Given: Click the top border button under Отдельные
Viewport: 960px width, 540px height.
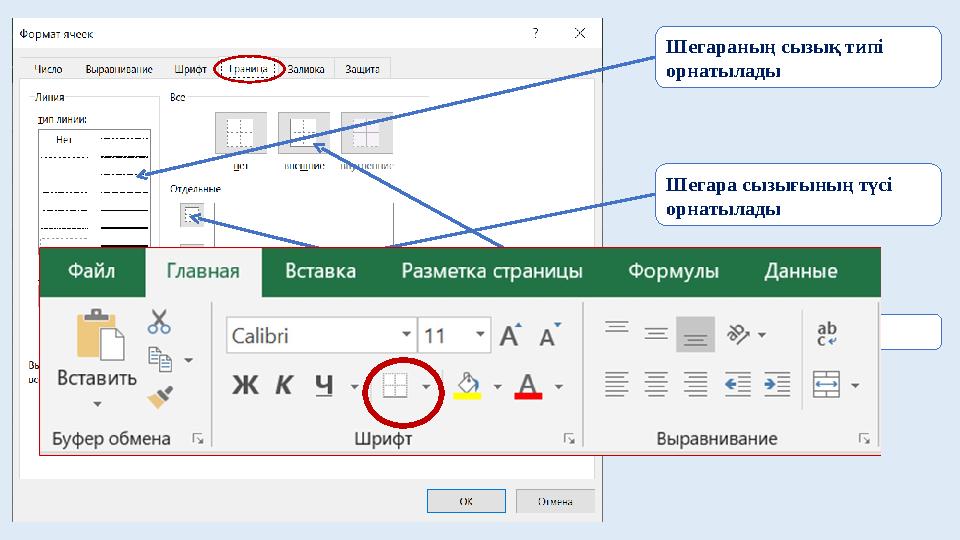Looking at the screenshot, I should [x=192, y=215].
